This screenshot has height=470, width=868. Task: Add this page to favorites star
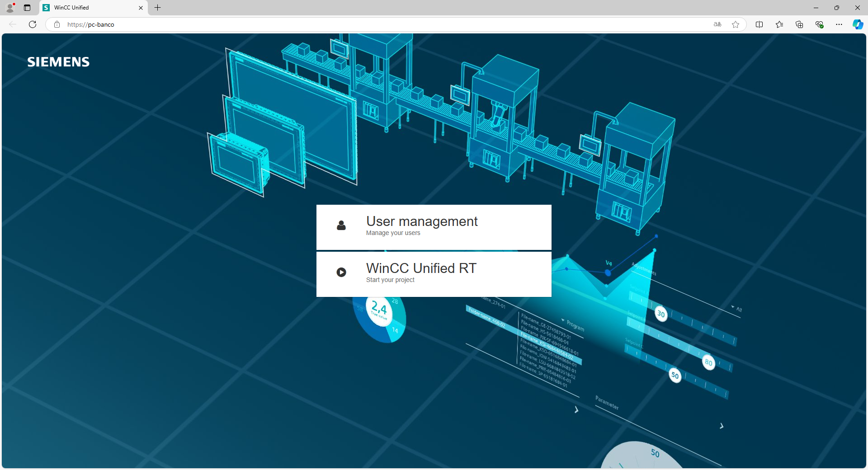click(x=736, y=24)
